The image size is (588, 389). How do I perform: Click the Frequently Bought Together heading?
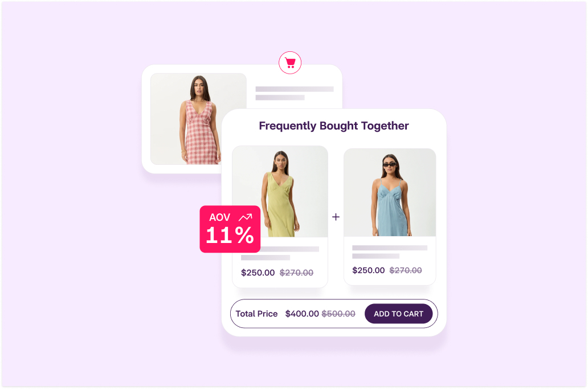click(x=334, y=126)
